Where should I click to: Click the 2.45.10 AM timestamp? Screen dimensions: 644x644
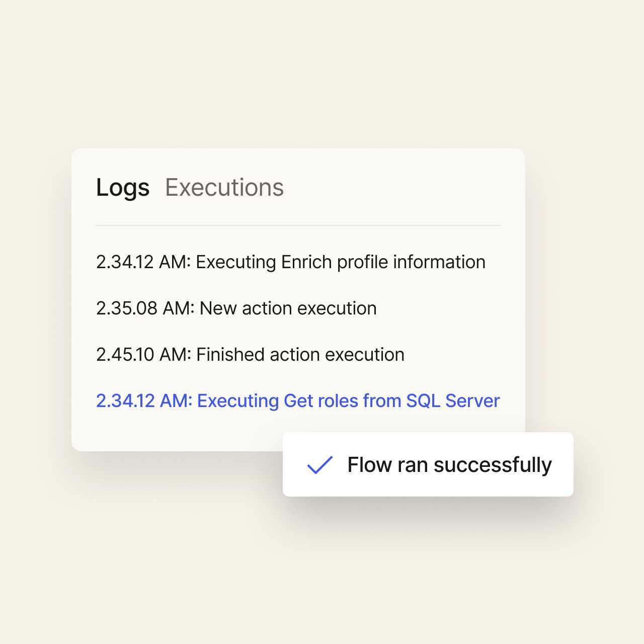click(x=143, y=355)
